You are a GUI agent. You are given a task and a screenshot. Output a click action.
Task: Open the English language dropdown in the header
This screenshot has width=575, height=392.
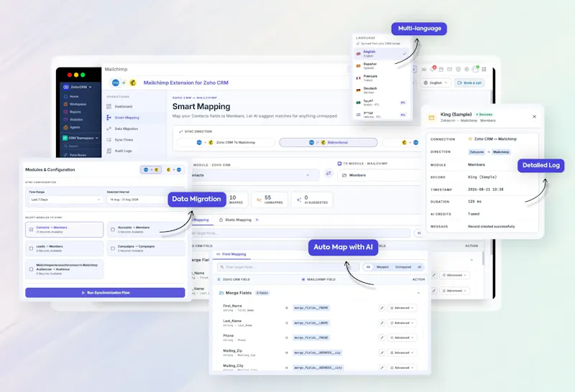[436, 83]
